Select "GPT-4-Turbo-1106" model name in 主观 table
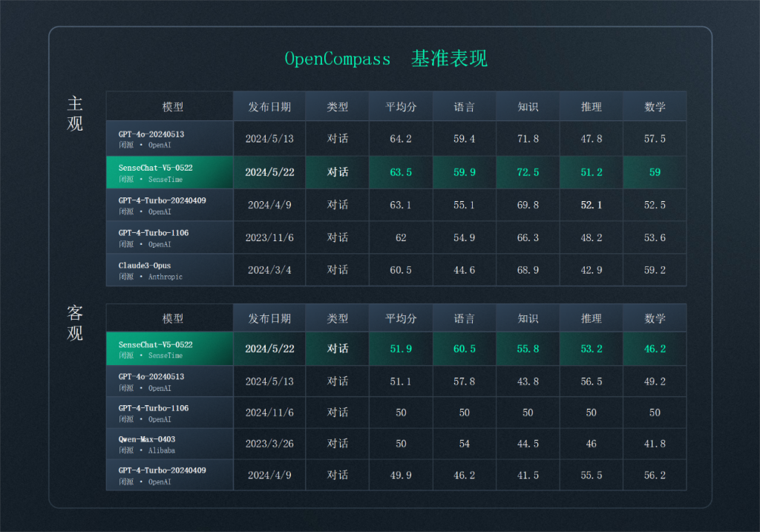Screen dimensions: 760x532 coord(154,232)
